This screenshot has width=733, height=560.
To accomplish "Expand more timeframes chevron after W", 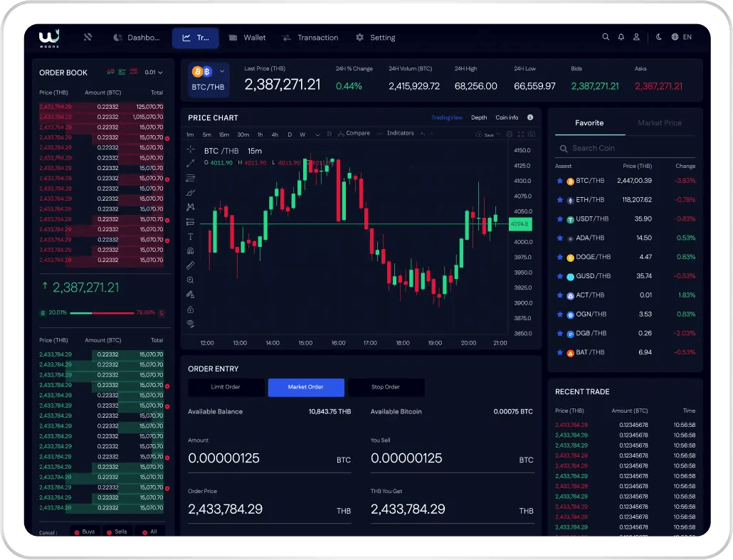I will click(317, 134).
